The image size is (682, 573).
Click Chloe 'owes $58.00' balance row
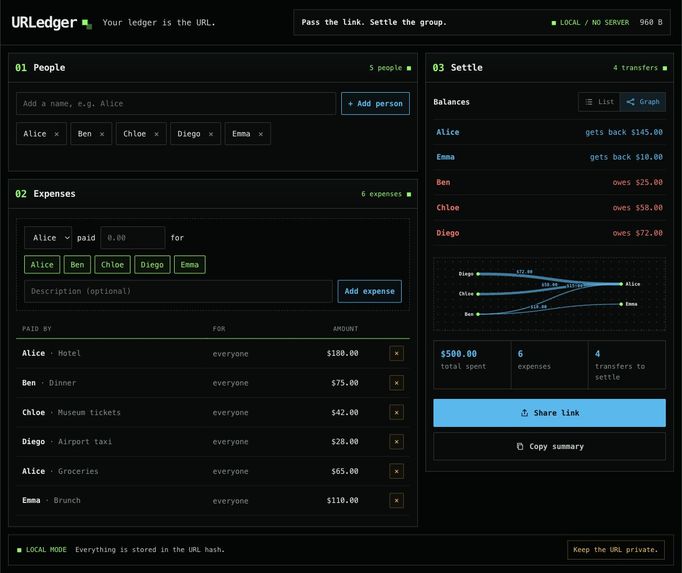[549, 208]
